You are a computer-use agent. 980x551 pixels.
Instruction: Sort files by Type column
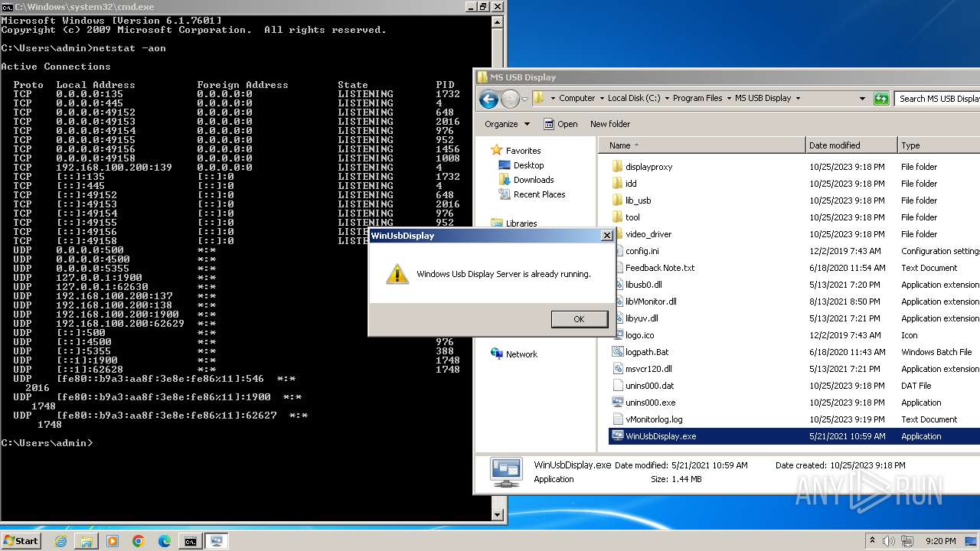939,145
